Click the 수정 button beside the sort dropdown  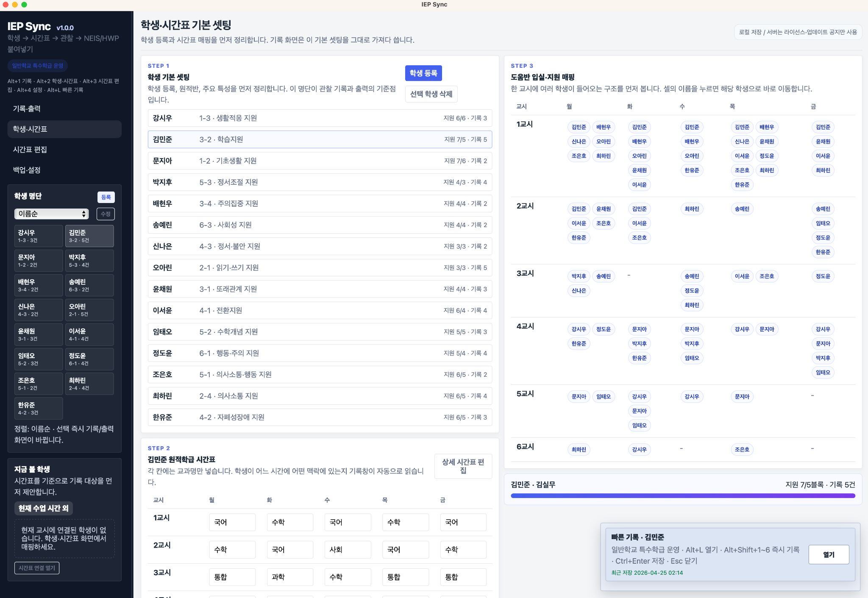tap(106, 214)
